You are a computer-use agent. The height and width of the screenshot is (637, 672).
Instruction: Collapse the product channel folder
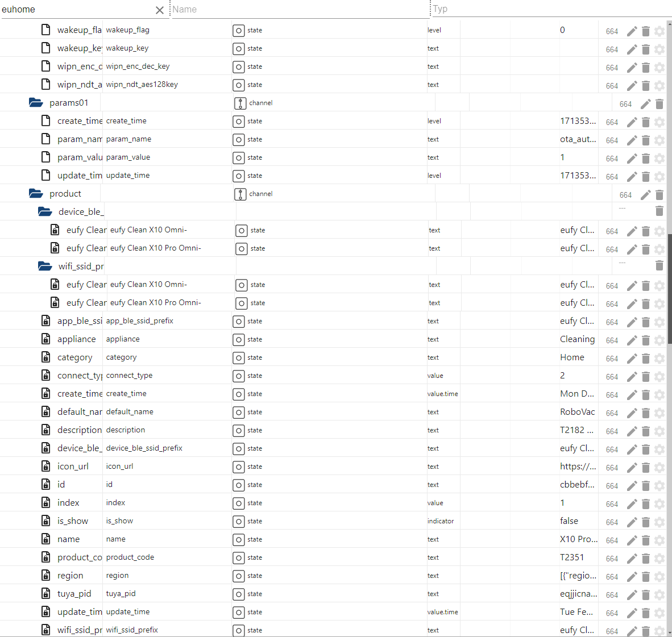36,194
